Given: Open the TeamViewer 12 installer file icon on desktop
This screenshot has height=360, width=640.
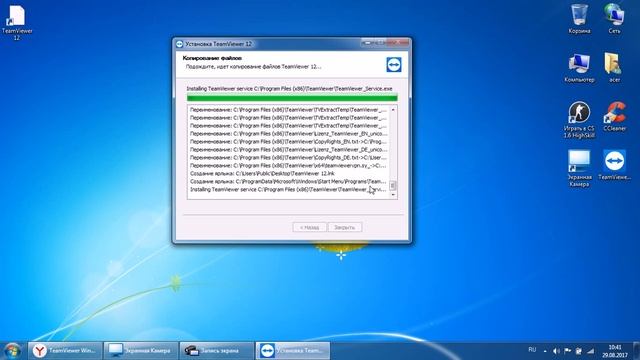Looking at the screenshot, I should coord(17,22).
